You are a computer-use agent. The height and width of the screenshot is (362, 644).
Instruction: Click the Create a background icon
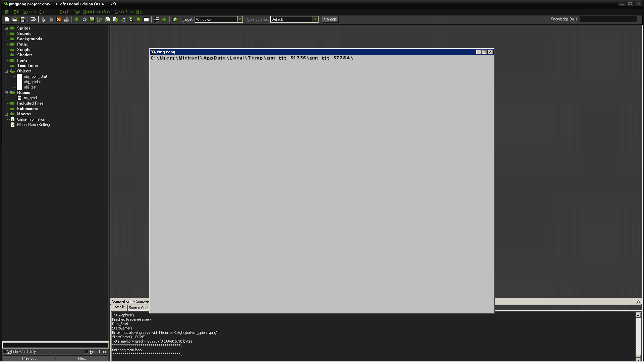(x=92, y=19)
